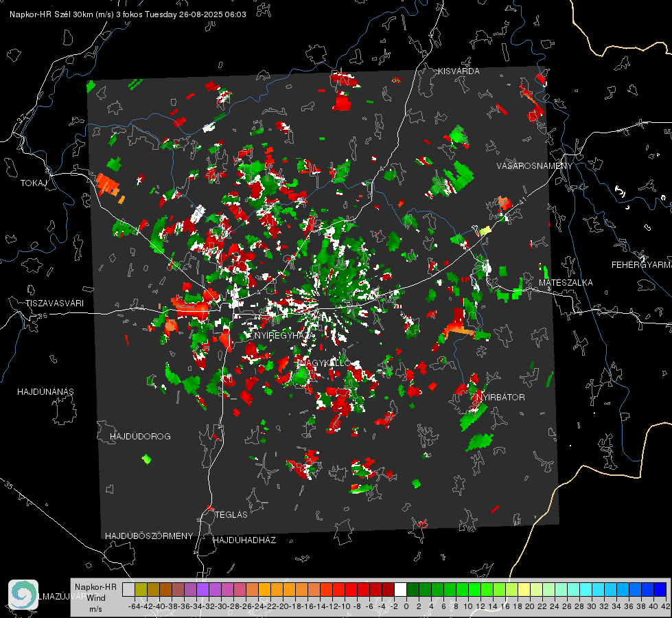672x618 pixels.
Task: Click the HAJDÚDOROG label
Action: tap(140, 436)
